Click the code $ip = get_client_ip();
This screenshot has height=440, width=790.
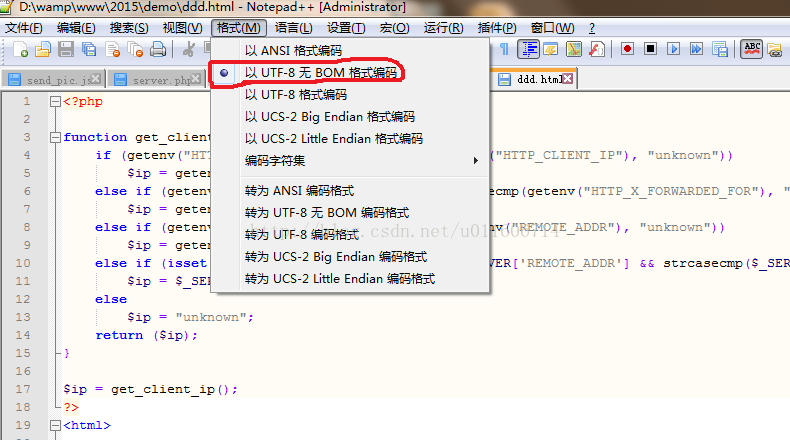tap(150, 390)
